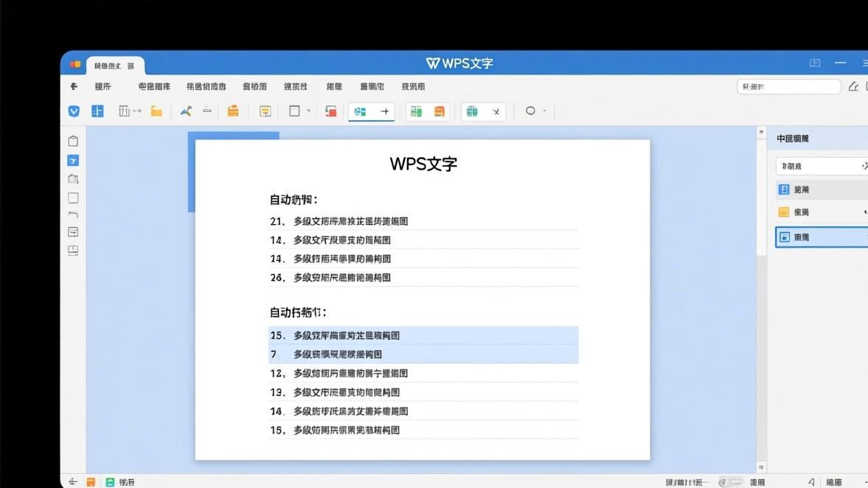Click the empty square icon in the left sidebar
868x488 pixels.
pos(73,198)
